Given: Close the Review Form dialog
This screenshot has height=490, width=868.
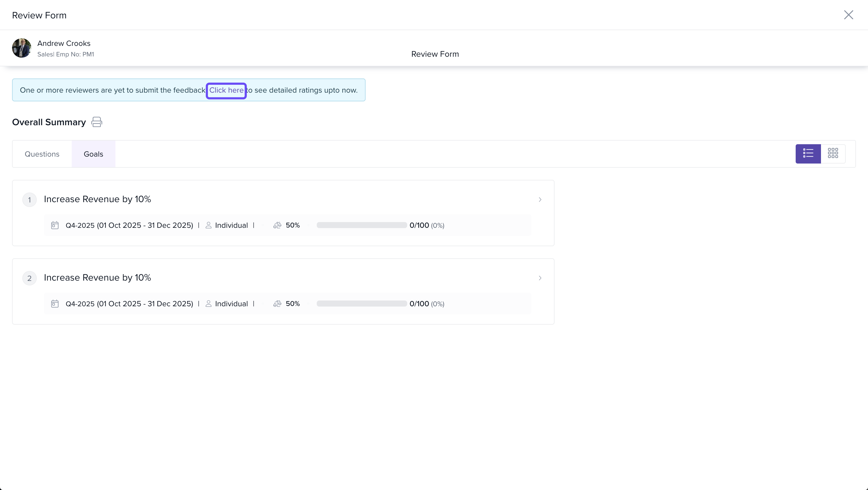Looking at the screenshot, I should pos(848,15).
